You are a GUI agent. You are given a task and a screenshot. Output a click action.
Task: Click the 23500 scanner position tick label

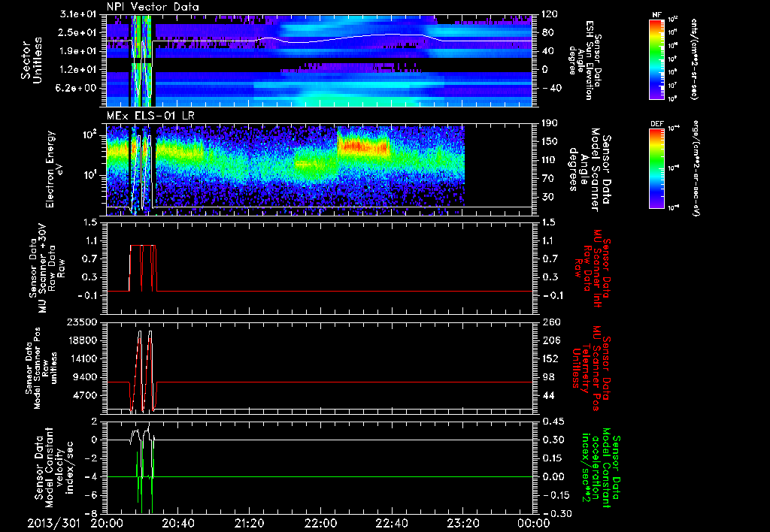[x=81, y=322]
